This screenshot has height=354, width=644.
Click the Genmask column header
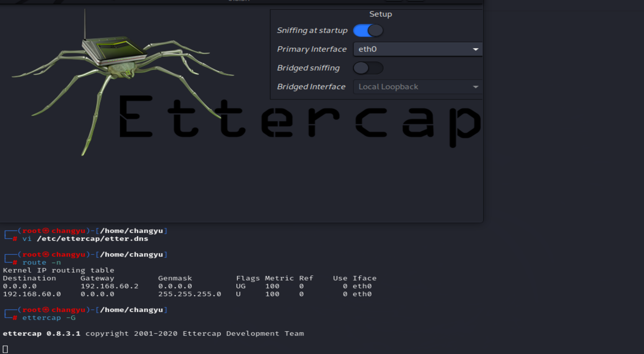coord(175,278)
